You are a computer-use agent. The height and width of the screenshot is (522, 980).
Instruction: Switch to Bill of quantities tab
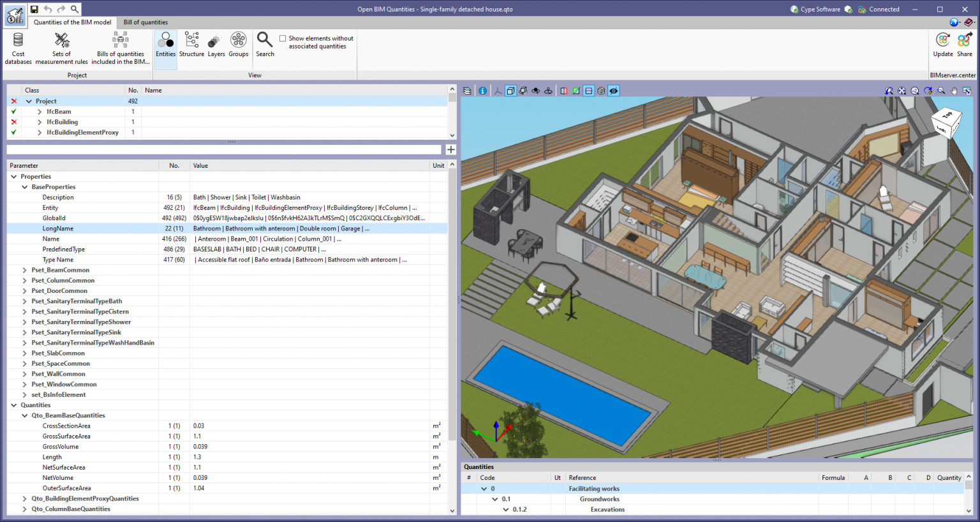[x=145, y=22]
